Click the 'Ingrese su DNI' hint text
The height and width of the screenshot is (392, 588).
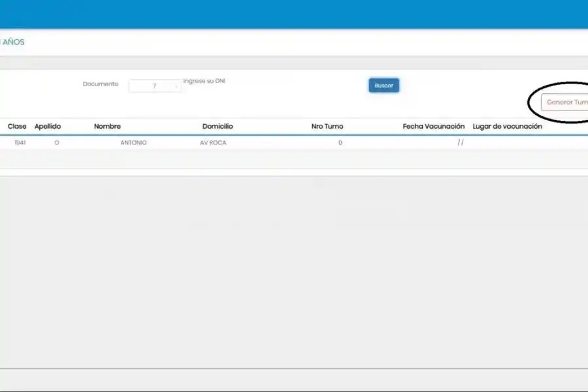pos(204,81)
